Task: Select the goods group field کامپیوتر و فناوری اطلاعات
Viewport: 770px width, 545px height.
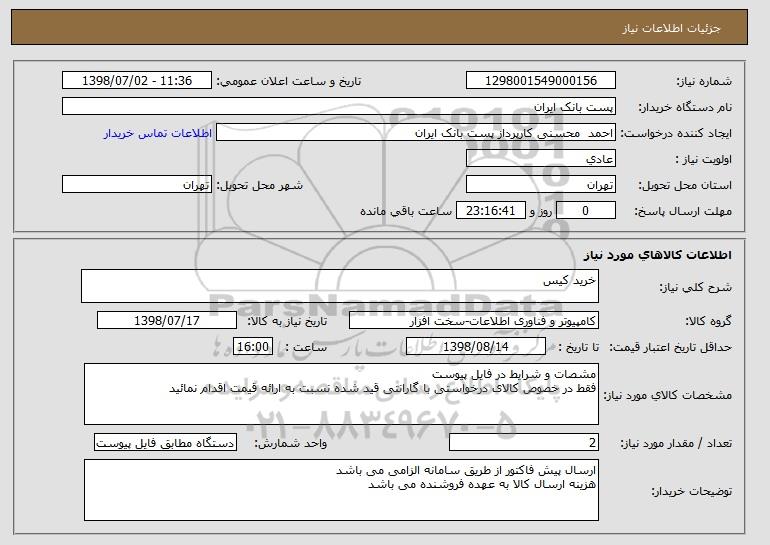Action: click(474, 321)
